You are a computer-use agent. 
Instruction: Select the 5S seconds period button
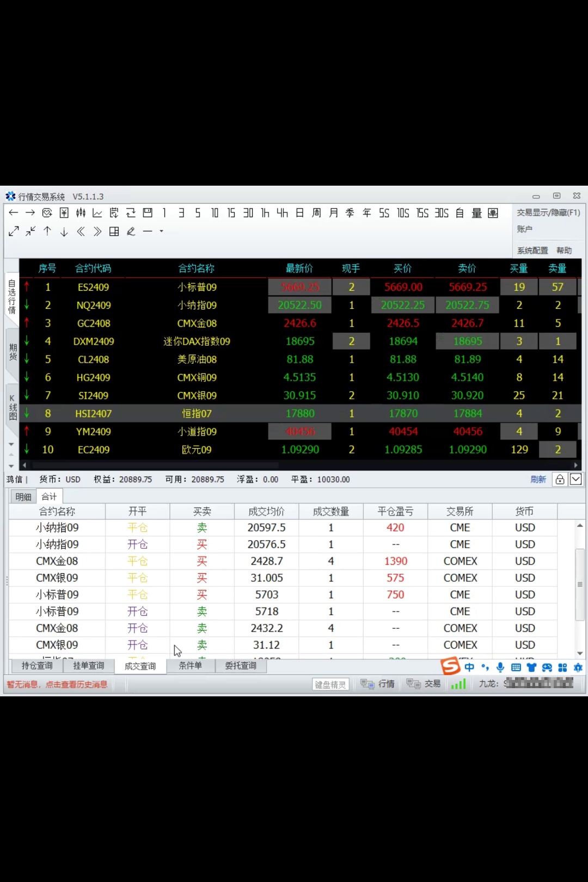384,213
